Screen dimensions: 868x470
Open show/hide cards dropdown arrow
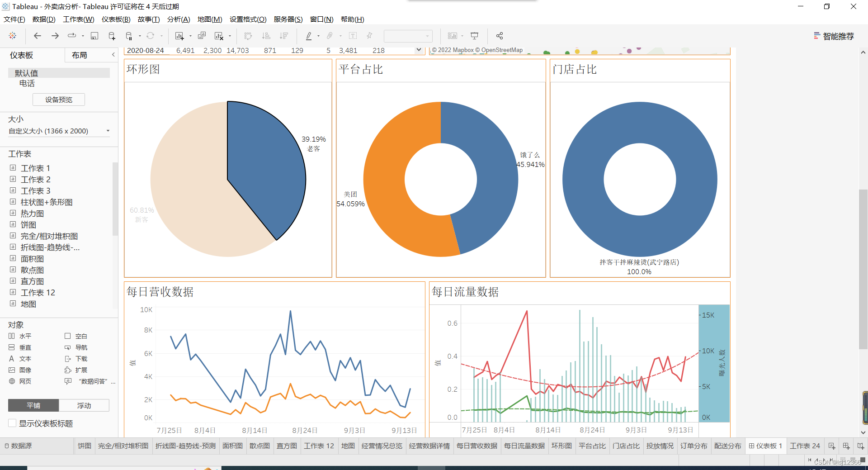click(462, 36)
